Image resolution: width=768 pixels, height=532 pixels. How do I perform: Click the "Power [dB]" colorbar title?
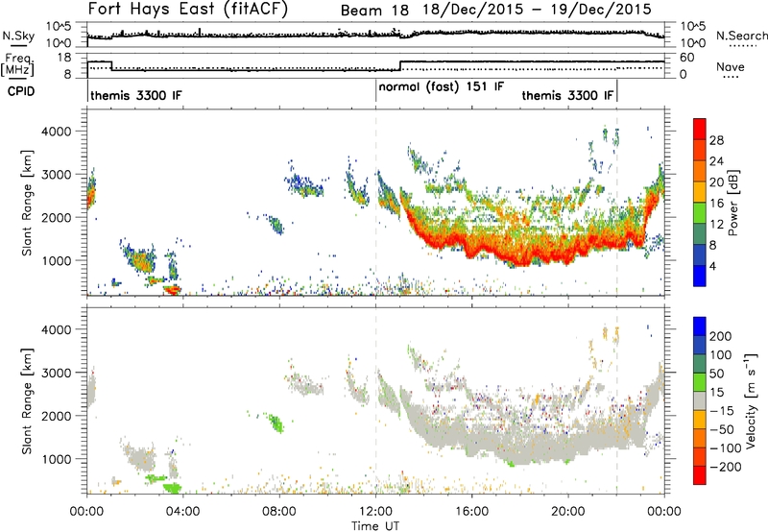pyautogui.click(x=733, y=203)
